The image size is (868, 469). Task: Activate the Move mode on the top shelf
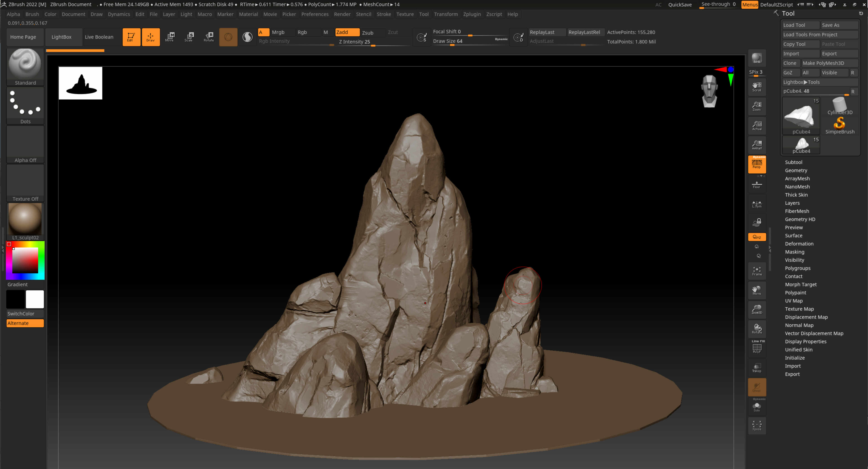[x=170, y=37]
